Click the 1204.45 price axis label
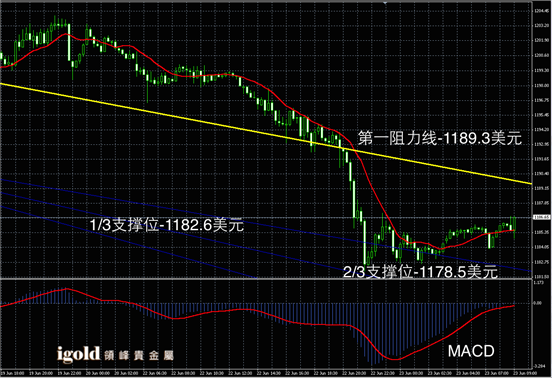The width and height of the screenshot is (552, 378). pos(541,11)
